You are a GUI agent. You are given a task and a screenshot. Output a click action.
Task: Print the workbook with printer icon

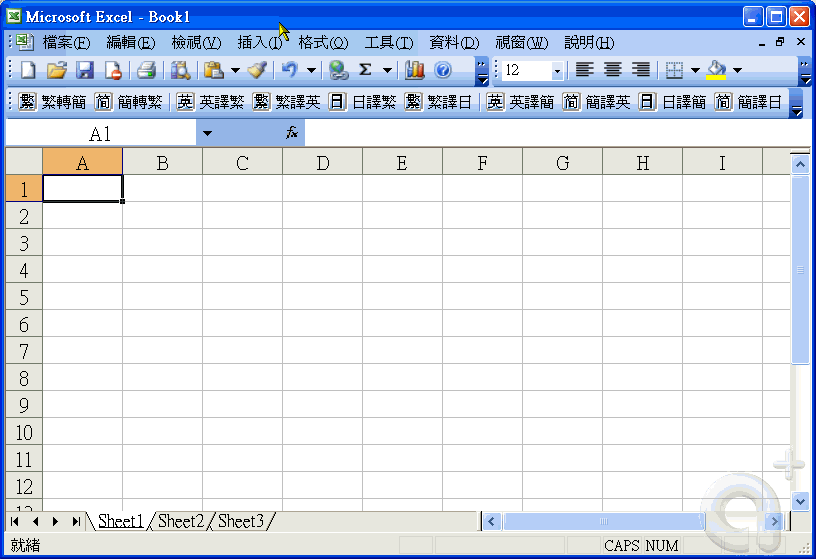[x=146, y=70]
